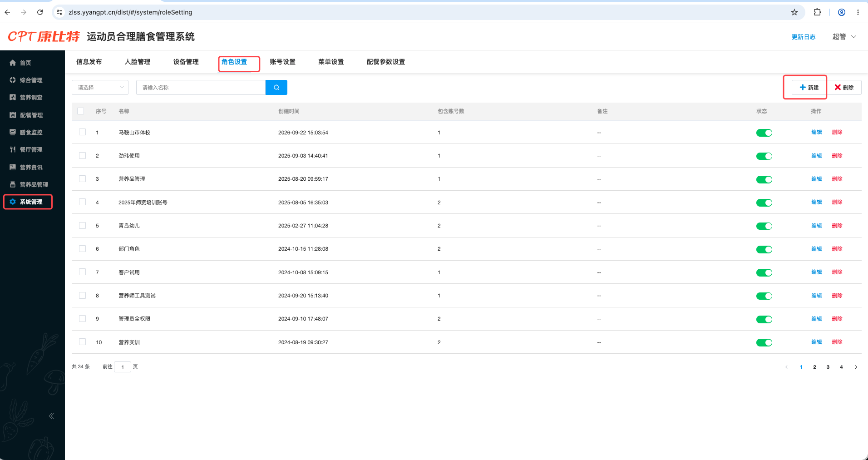This screenshot has height=460, width=868.
Task: Open 营养调查 sidebar item
Action: (x=31, y=97)
